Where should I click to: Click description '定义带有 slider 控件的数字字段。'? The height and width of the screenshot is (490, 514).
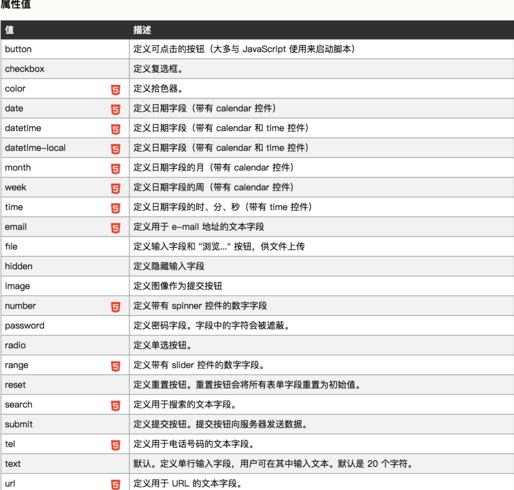pyautogui.click(x=199, y=365)
